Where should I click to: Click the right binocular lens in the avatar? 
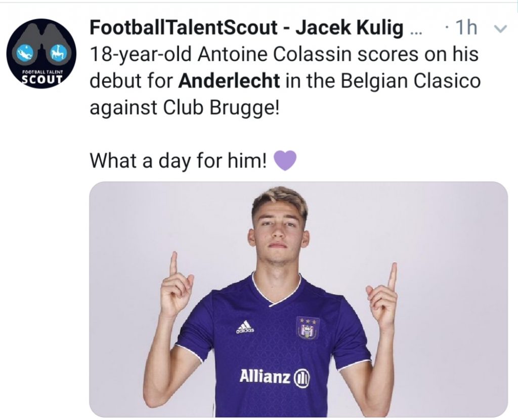tap(59, 51)
